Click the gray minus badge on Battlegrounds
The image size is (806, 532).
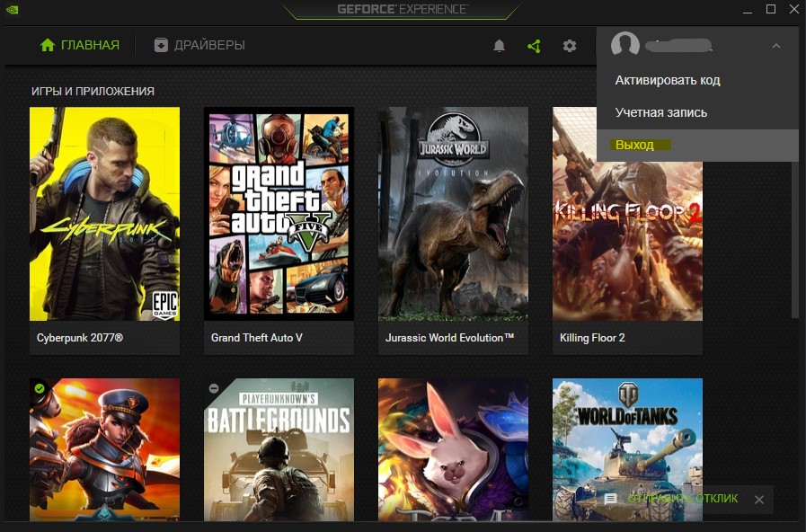(214, 388)
